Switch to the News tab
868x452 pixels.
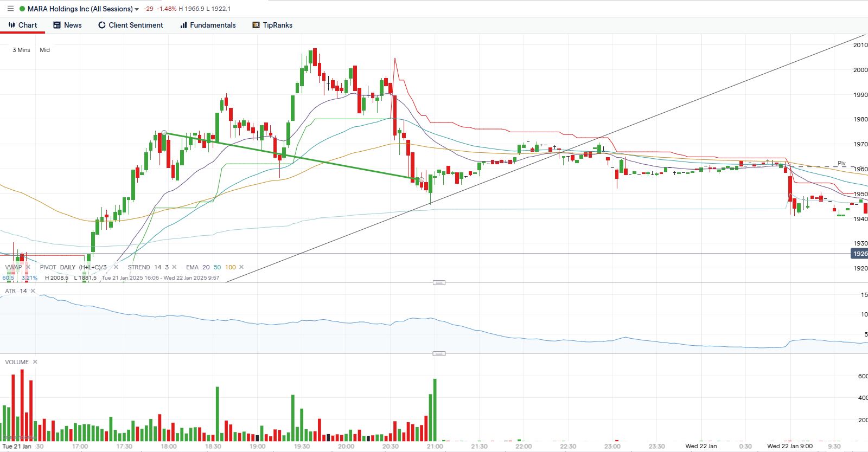(x=67, y=25)
